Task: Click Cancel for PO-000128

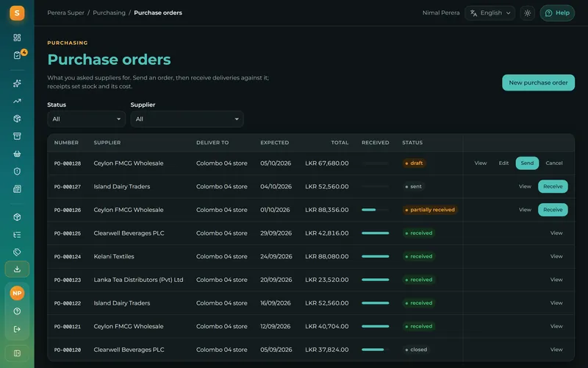Action: [x=554, y=163]
